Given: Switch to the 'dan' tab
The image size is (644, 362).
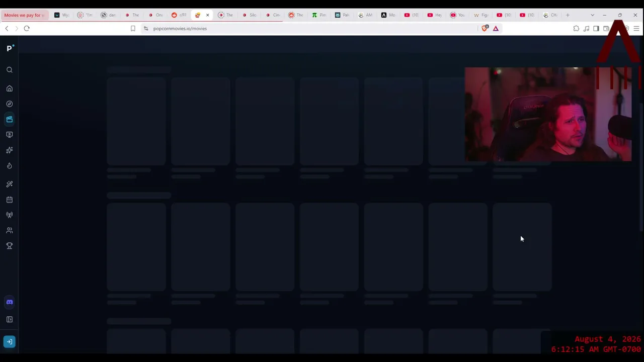Looking at the screenshot, I should (109, 15).
